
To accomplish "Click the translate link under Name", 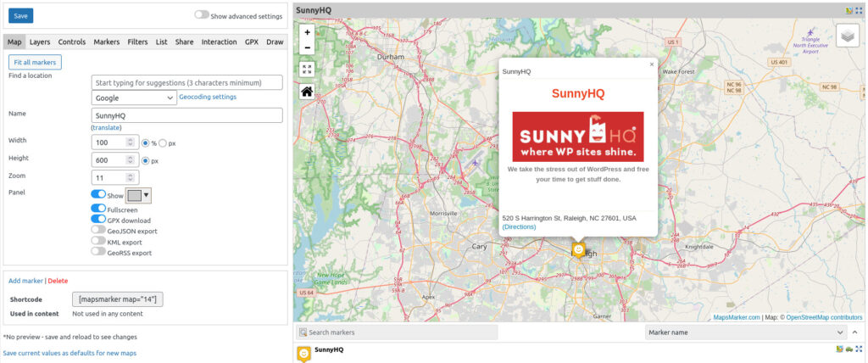I will 106,127.
